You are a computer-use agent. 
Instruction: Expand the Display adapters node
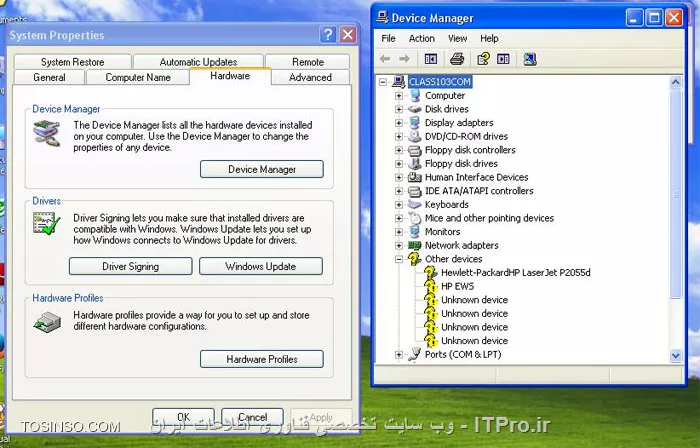click(x=399, y=123)
